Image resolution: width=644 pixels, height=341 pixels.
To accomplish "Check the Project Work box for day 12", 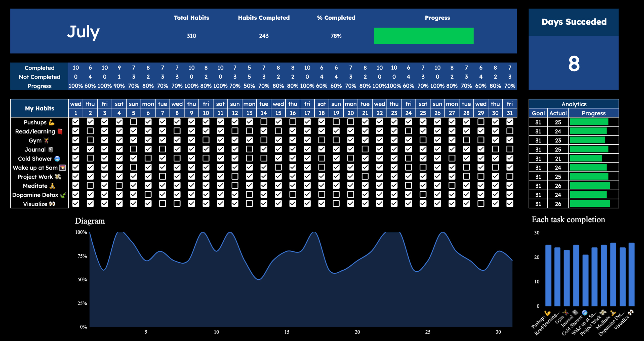I will 235,176.
